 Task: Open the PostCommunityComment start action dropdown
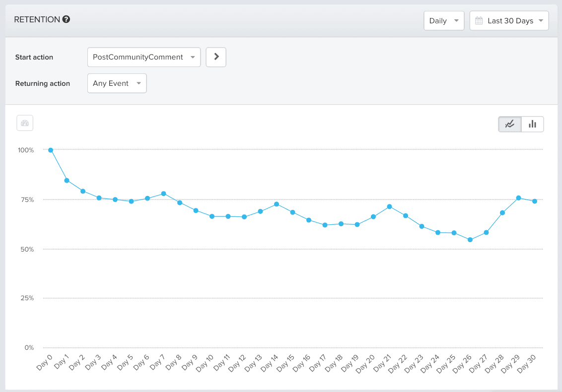pyautogui.click(x=143, y=57)
